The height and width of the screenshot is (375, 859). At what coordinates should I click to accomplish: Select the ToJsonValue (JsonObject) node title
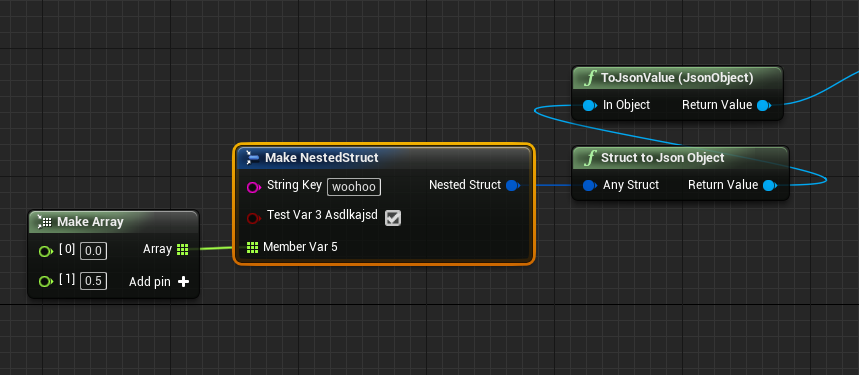[x=677, y=78]
